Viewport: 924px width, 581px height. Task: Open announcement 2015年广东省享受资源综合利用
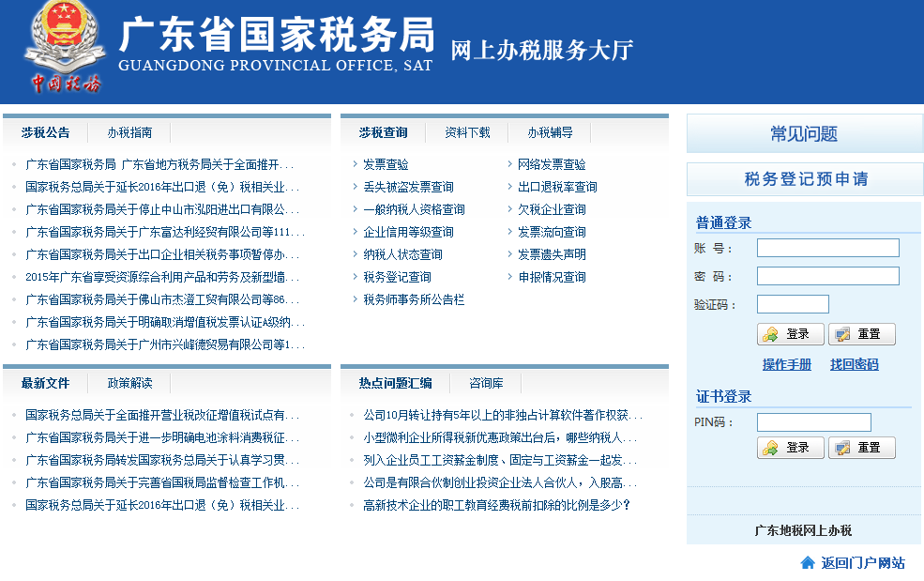tap(162, 277)
